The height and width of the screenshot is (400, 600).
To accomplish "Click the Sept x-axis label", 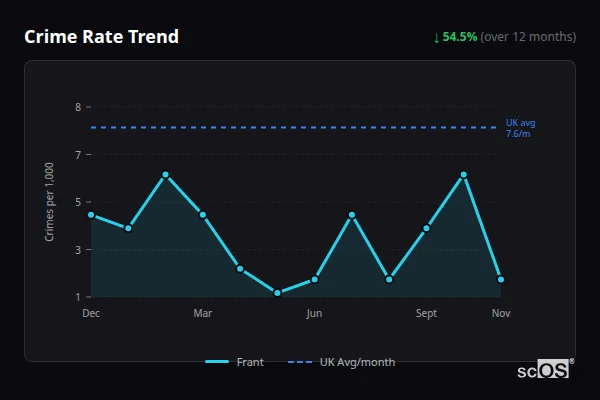I will point(426,313).
